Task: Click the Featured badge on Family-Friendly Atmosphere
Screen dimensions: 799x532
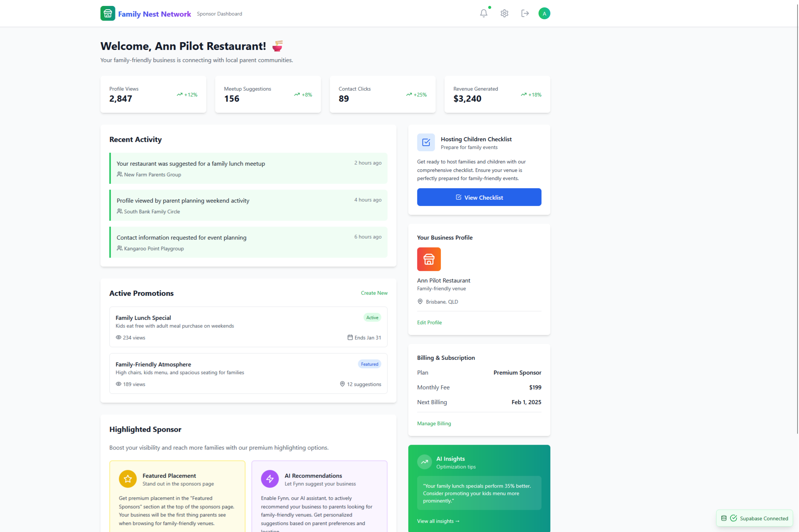Action: coord(369,364)
